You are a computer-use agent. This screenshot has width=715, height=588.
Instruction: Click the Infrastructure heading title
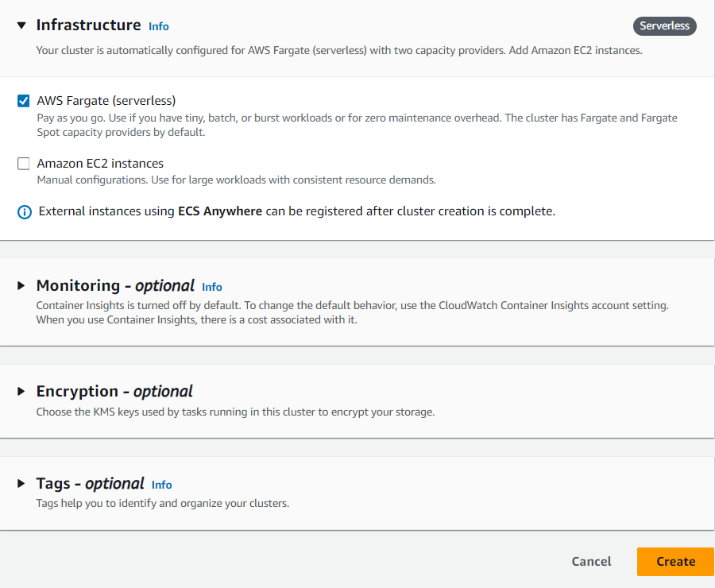pyautogui.click(x=88, y=25)
